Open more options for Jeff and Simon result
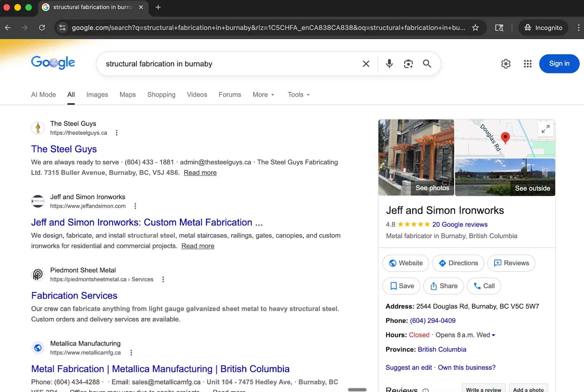 click(x=135, y=206)
